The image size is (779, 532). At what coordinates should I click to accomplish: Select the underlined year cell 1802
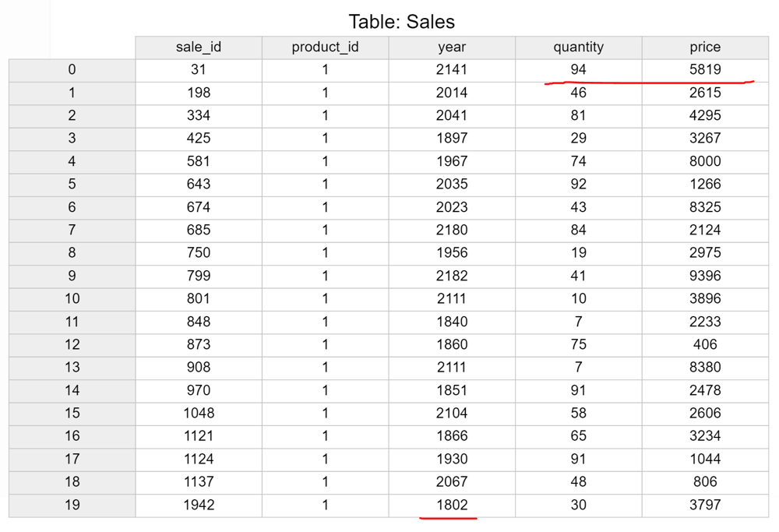pyautogui.click(x=452, y=506)
